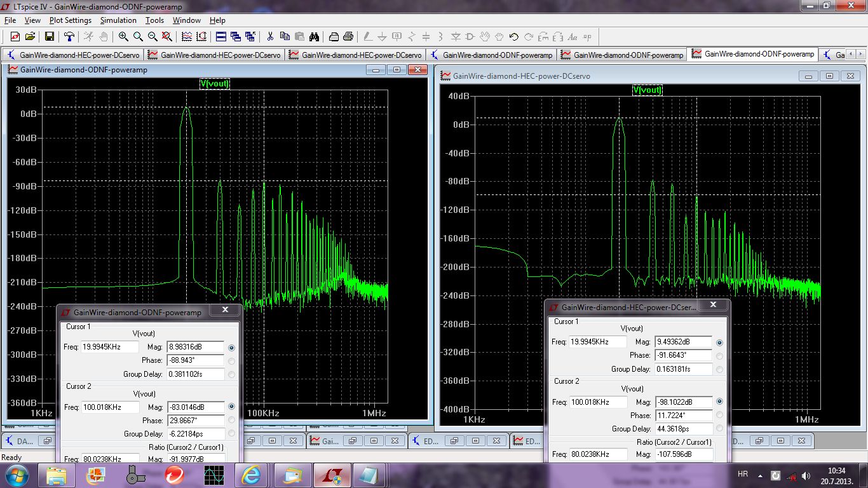
Task: Click the Close All Windows icon
Action: (x=250, y=37)
